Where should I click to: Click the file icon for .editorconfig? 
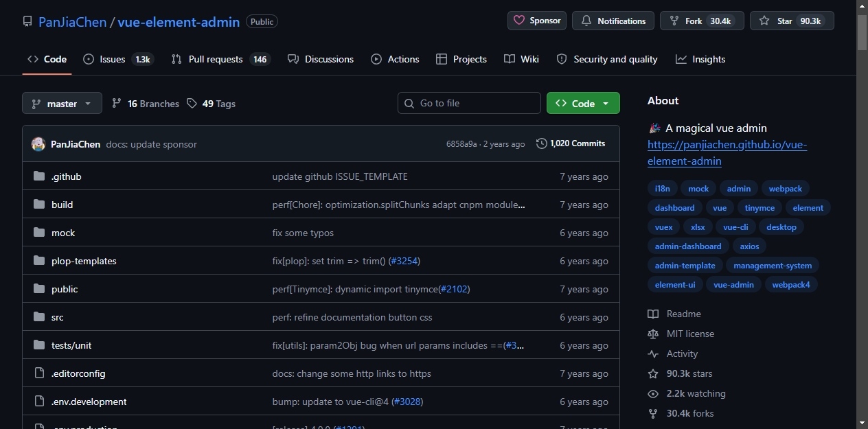[x=39, y=373]
